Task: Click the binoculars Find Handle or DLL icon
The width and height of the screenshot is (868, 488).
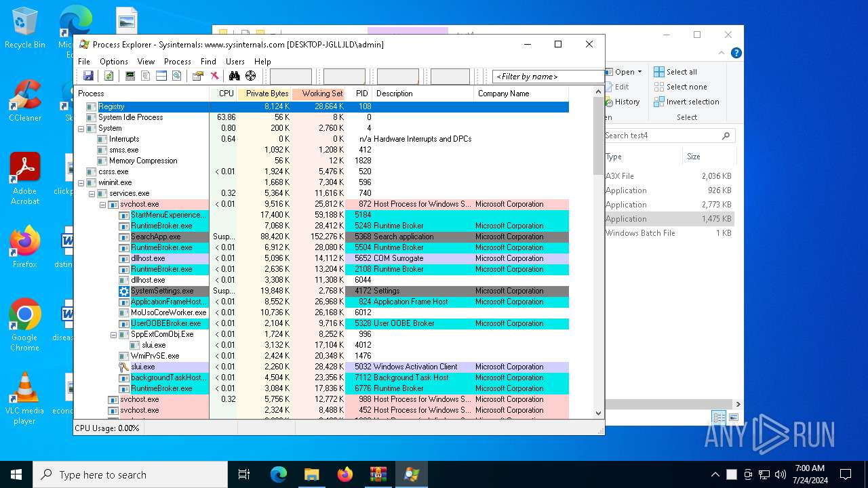Action: coord(235,76)
